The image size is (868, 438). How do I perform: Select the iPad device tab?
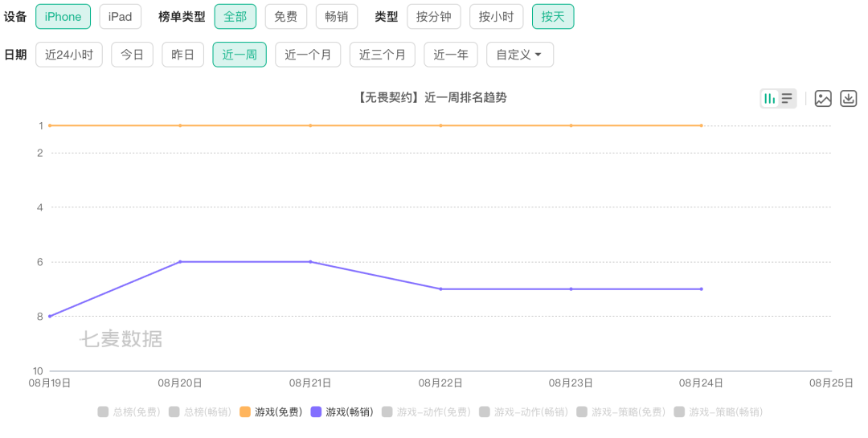click(x=120, y=17)
